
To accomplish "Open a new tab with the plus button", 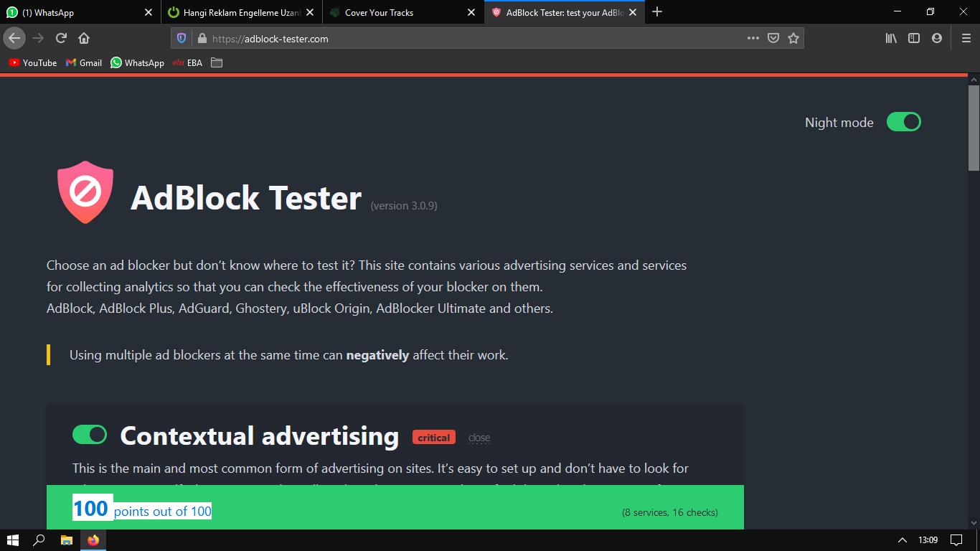I will click(657, 12).
